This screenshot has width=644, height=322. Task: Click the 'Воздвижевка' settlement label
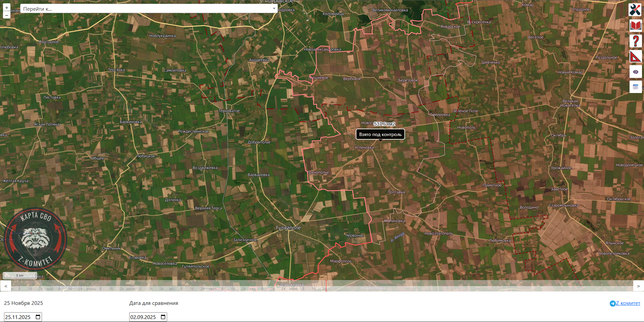[x=205, y=168]
